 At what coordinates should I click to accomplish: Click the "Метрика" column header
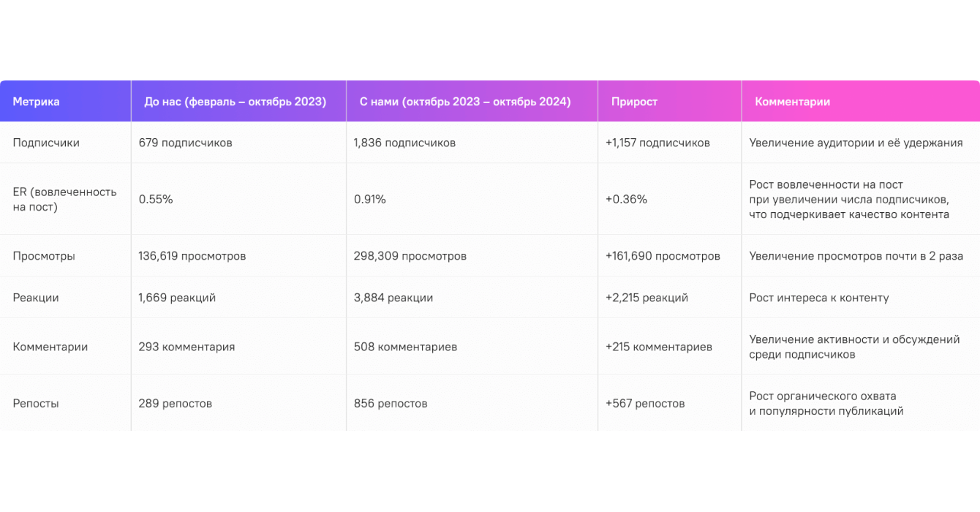[x=37, y=102]
